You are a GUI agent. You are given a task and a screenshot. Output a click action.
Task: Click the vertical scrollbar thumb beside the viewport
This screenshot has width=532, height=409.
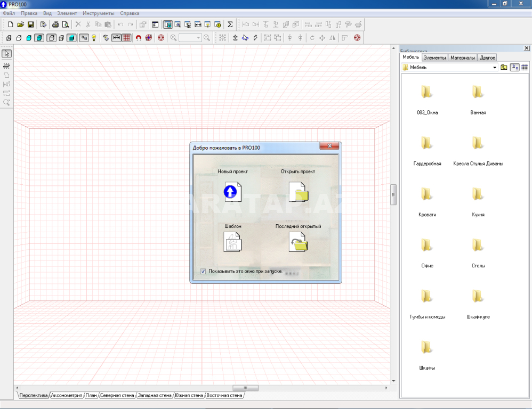tap(393, 194)
